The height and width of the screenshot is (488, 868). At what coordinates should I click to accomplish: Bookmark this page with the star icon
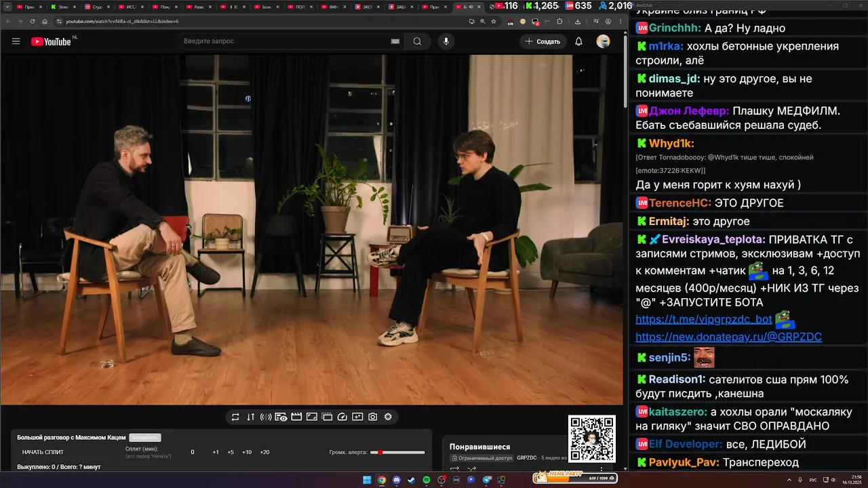click(493, 21)
